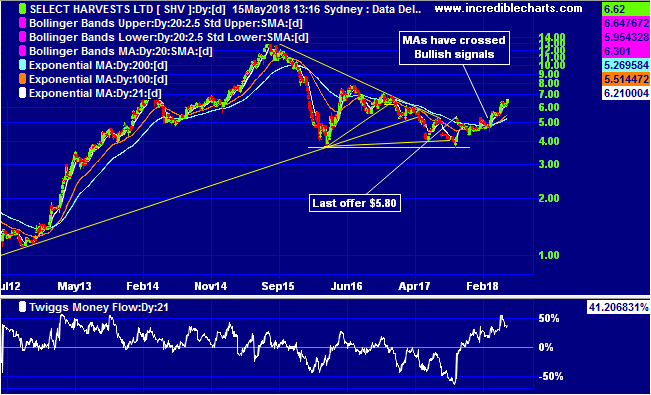The image size is (651, 395).
Task: Click the Exponential MA:Dy:100 orange swatch
Action: 23,79
